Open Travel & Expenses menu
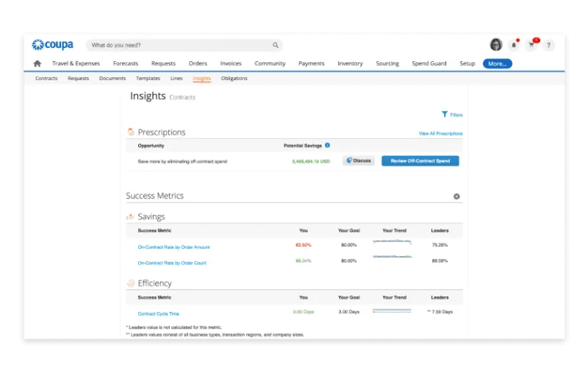588x373 pixels. 76,63
